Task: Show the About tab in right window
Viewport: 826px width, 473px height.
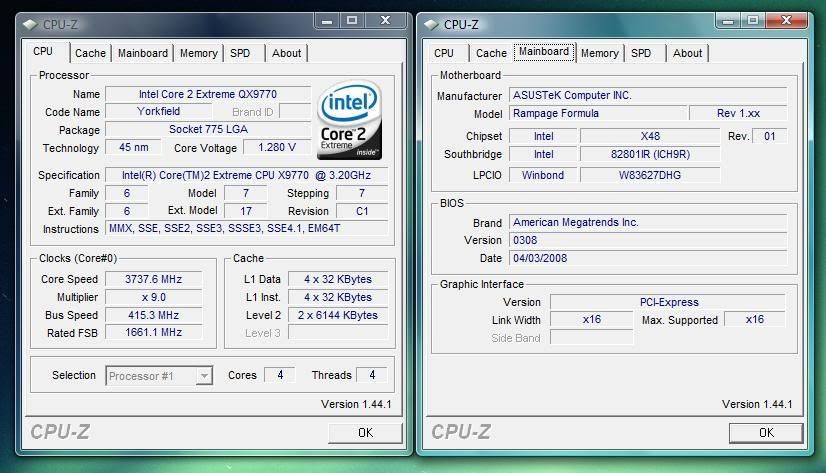Action: point(687,53)
